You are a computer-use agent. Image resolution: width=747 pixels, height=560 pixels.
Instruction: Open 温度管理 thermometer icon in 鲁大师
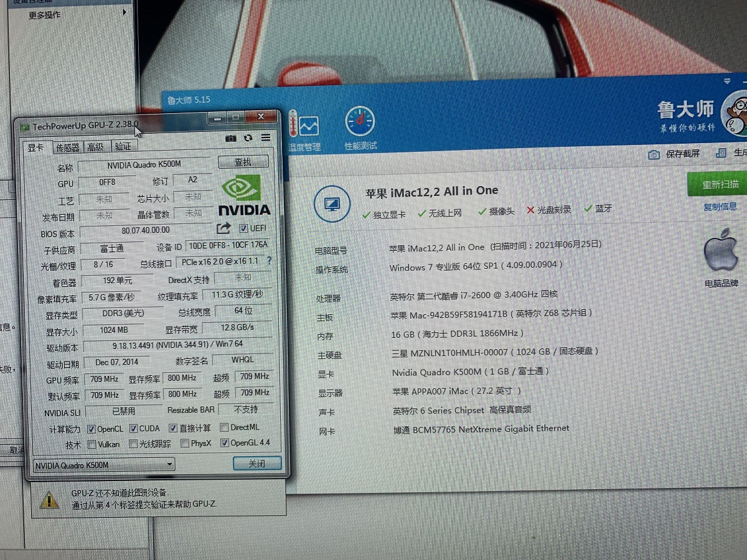(x=303, y=124)
